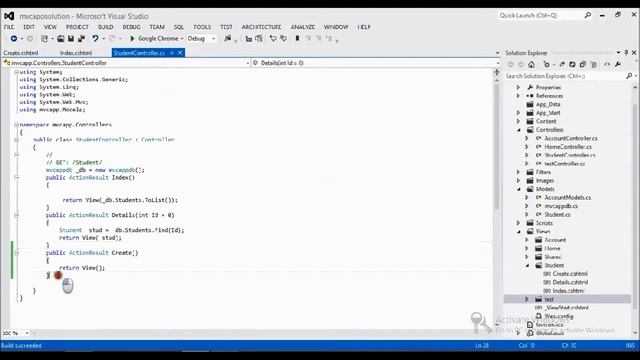Click the Solution Explorer search magnifier icon
640x360 pixels.
629,76
